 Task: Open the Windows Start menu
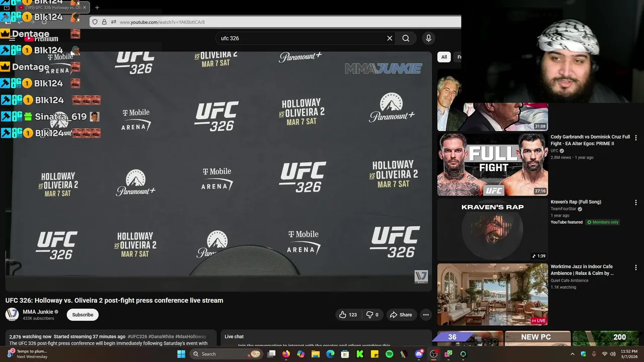[x=181, y=354]
